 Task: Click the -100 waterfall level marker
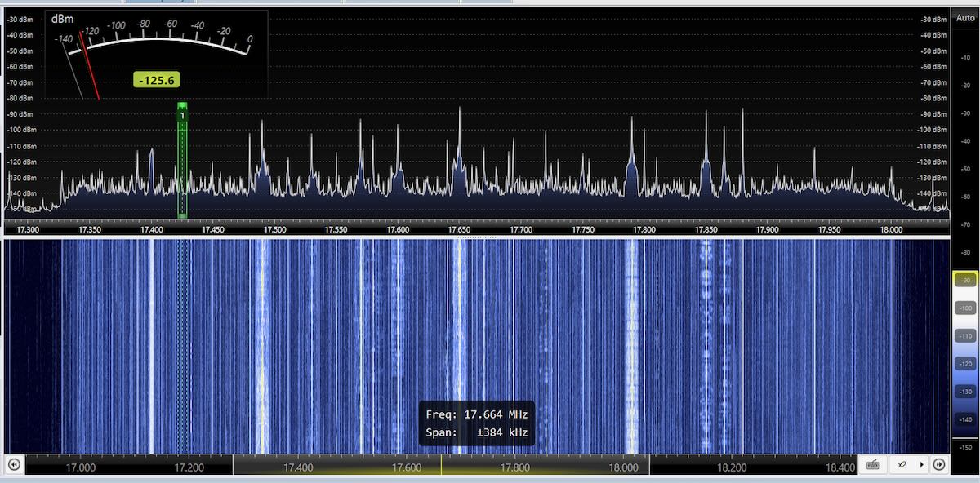click(x=965, y=308)
